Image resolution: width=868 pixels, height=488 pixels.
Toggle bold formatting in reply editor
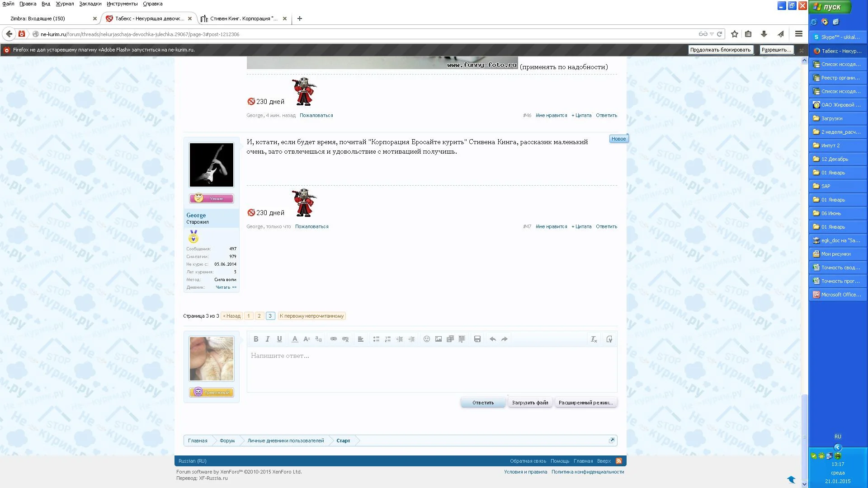(x=256, y=339)
